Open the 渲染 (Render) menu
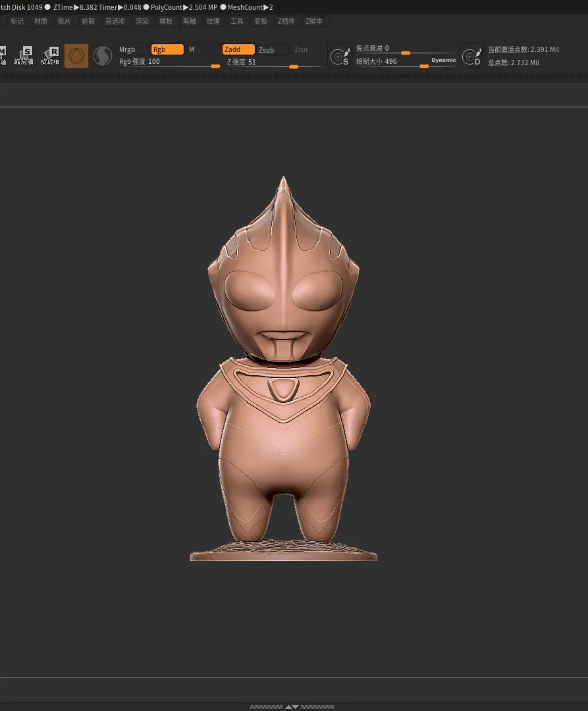Viewport: 588px width, 711px height. pyautogui.click(x=142, y=21)
